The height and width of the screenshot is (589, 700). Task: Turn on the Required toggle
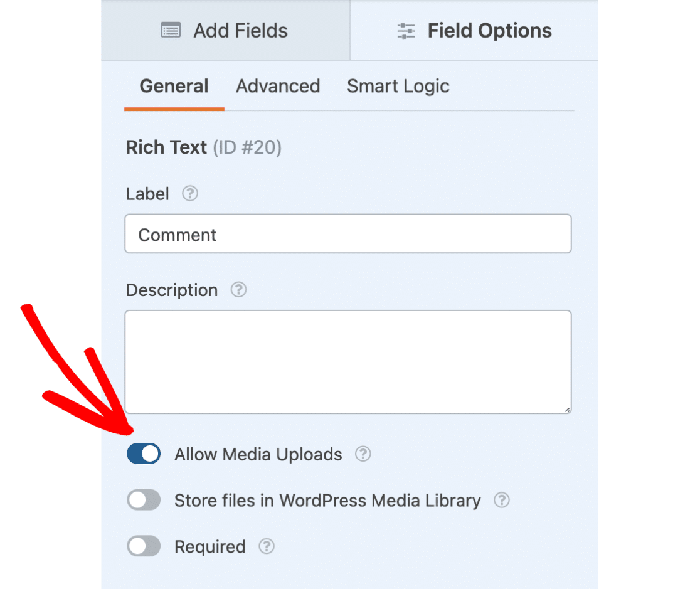point(144,547)
